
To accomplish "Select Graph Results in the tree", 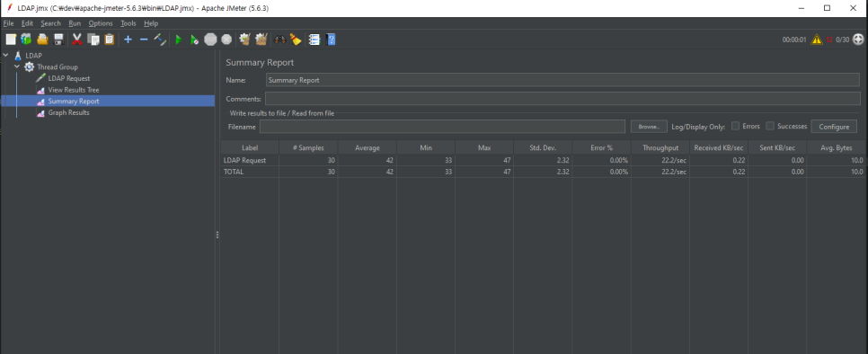I will click(68, 112).
